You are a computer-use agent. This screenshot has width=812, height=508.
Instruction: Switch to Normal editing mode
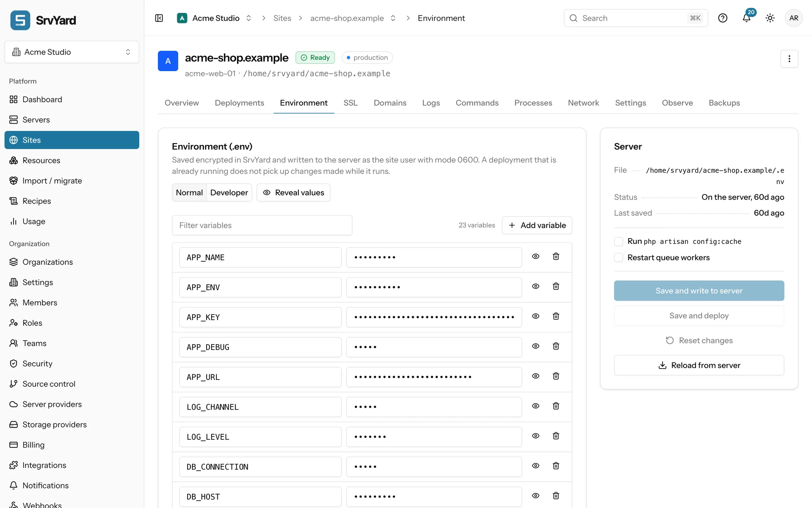tap(189, 193)
